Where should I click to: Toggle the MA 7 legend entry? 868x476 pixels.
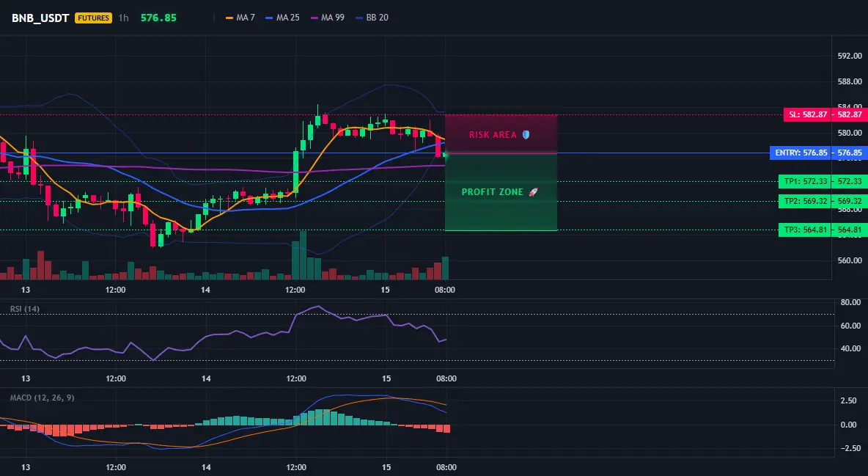[240, 18]
